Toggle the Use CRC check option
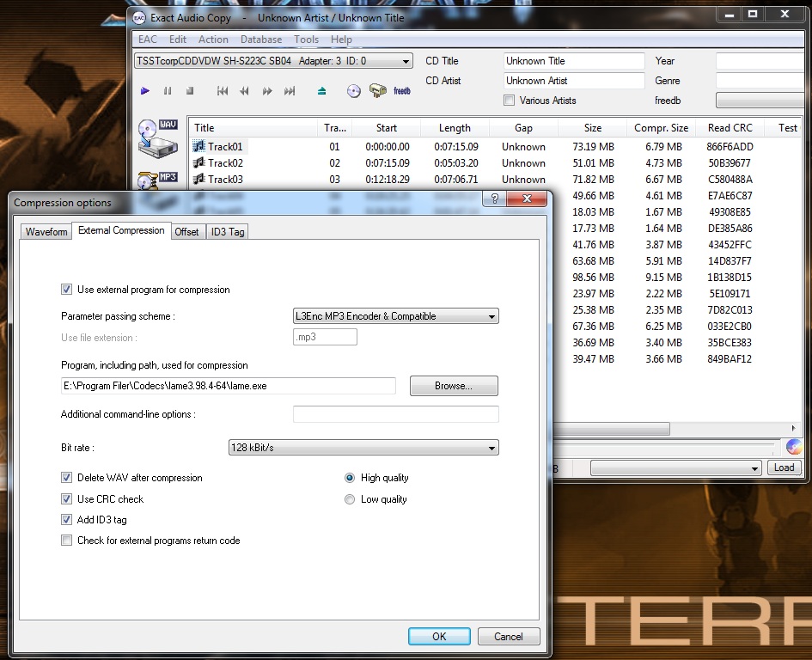Viewport: 812px width, 660px height. click(x=66, y=499)
